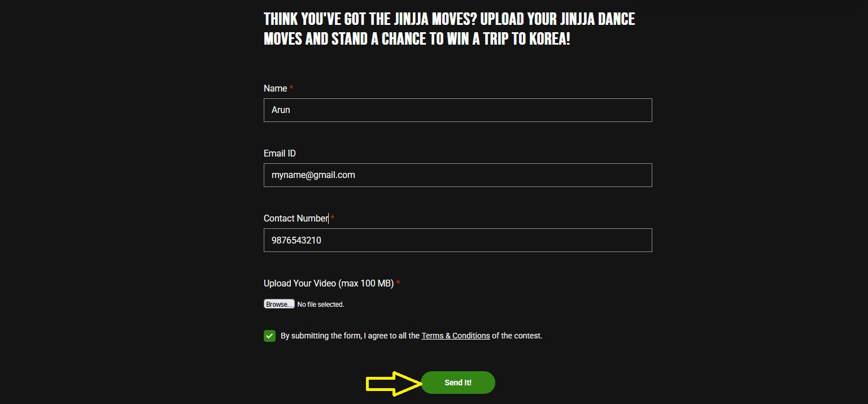Click the 'of the contest.' text after link
The width and height of the screenshot is (868, 404).
coord(517,336)
